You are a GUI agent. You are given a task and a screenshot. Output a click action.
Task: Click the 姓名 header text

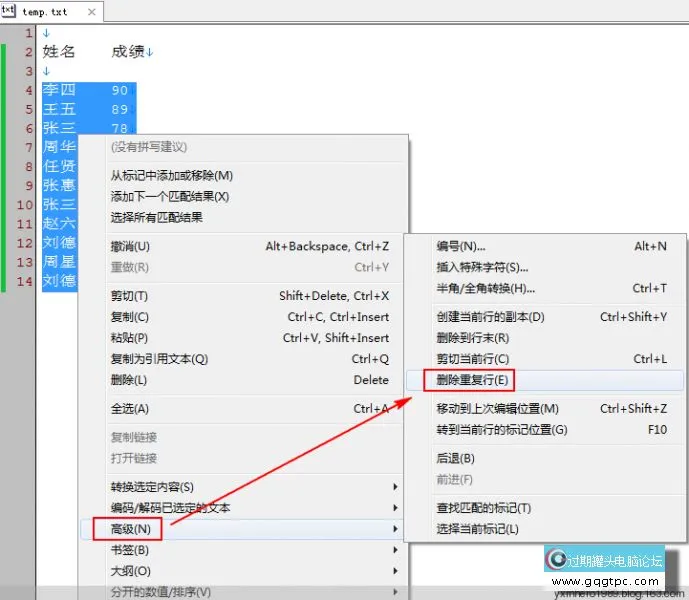pyautogui.click(x=59, y=52)
